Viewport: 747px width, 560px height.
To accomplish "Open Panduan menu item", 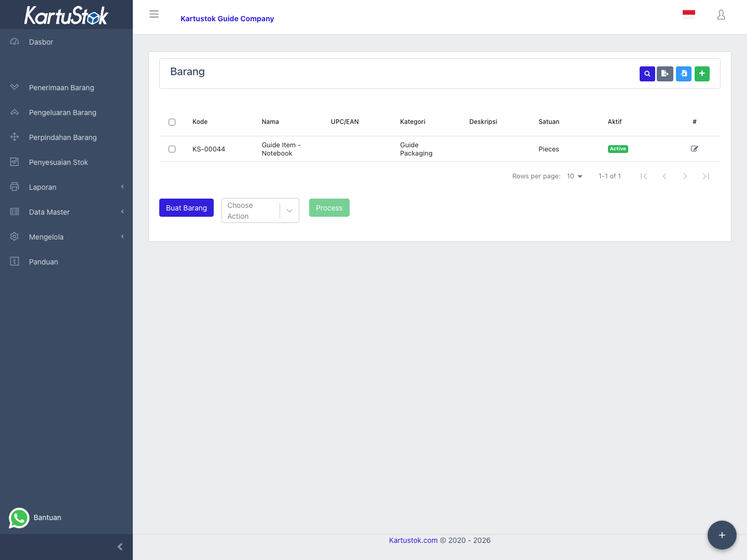I will 66,262.
